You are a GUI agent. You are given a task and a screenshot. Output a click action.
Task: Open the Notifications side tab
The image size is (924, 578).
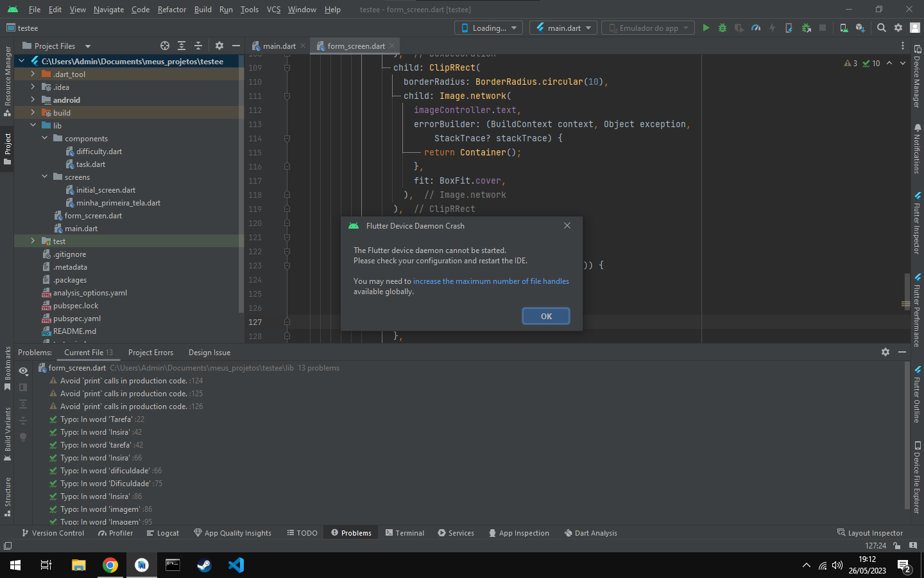point(917,148)
